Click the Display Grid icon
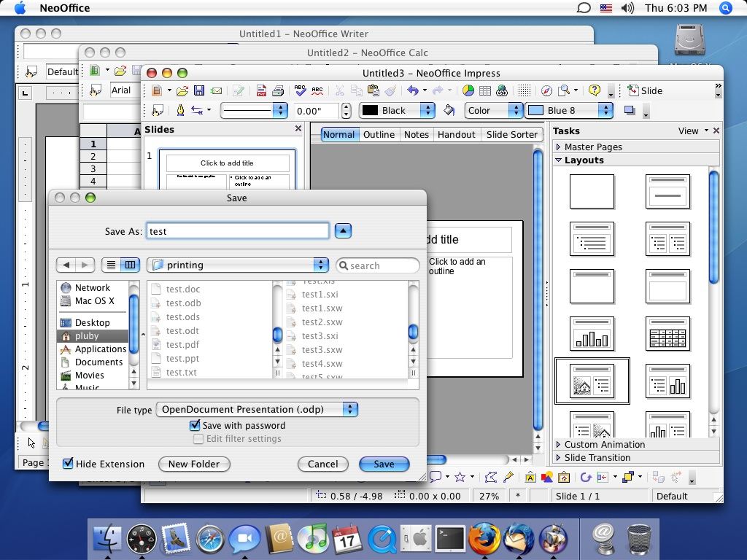This screenshot has height=560, width=747. coord(524,90)
